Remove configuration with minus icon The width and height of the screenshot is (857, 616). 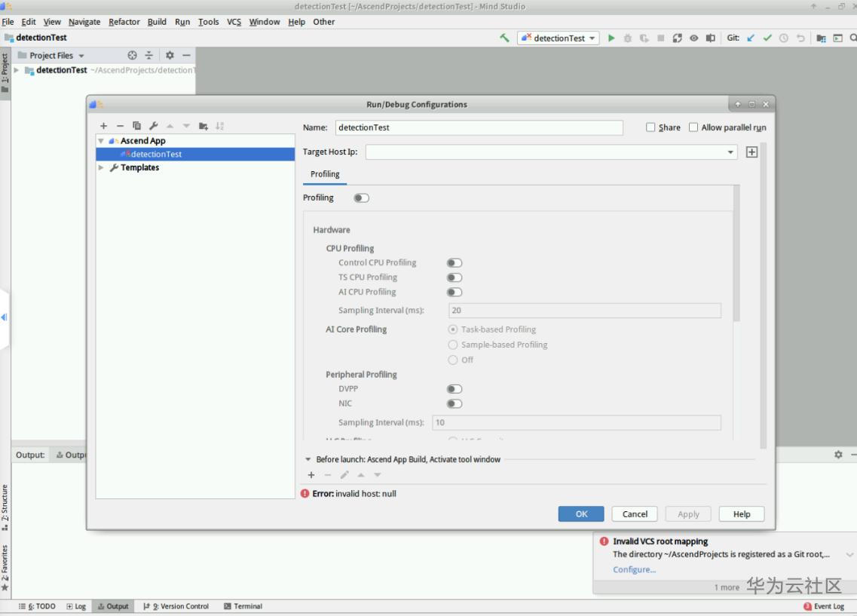point(121,126)
